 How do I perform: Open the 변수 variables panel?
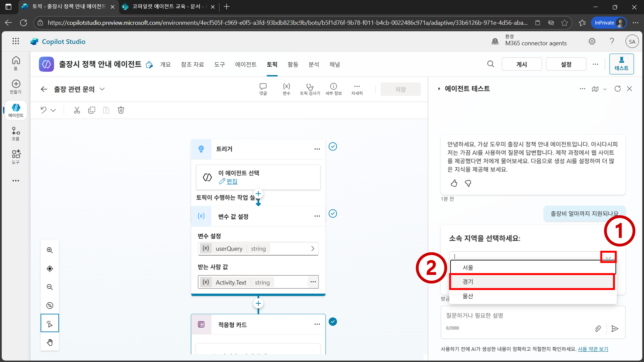point(286,89)
